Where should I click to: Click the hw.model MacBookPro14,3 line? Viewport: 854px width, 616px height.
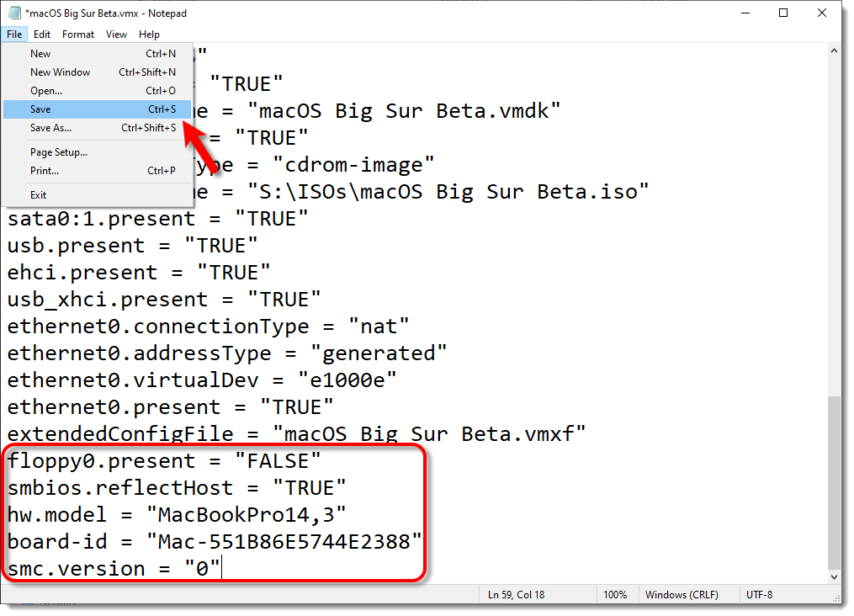(177, 515)
